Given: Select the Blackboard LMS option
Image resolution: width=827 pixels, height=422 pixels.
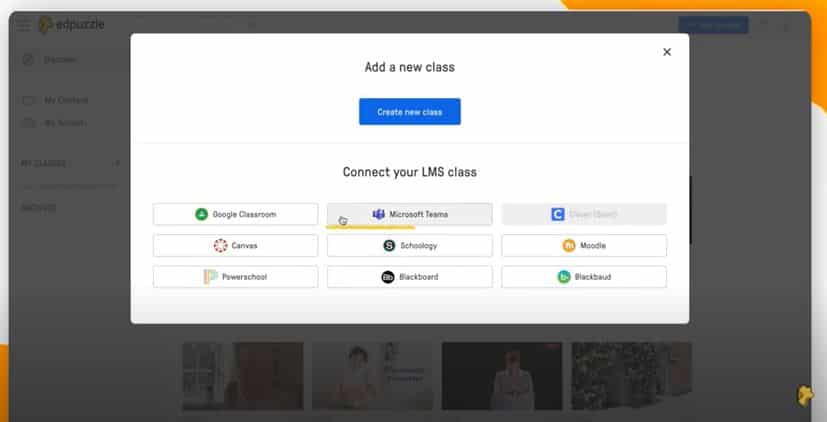Looking at the screenshot, I should tap(410, 276).
